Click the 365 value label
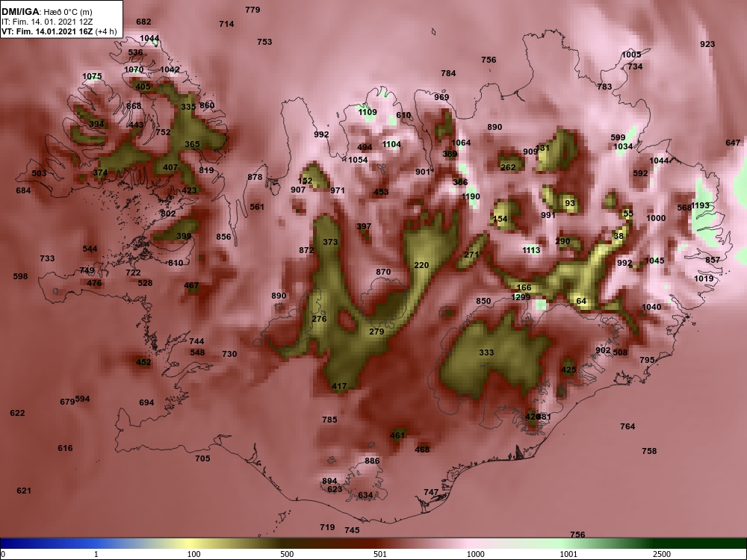Screen dimensions: 747x560 192,144
